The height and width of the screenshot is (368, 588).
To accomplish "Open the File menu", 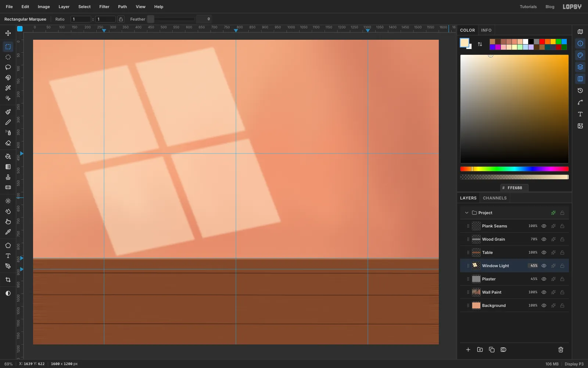I will [x=9, y=7].
